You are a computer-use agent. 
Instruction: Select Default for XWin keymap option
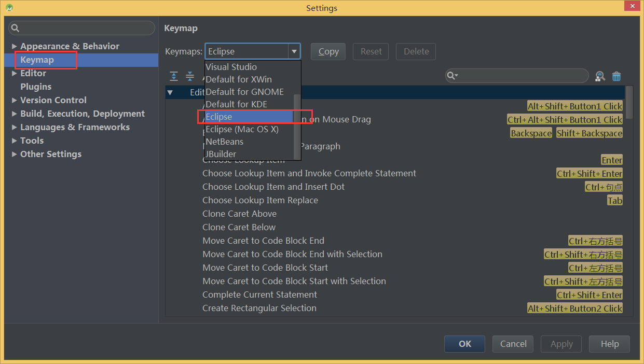pos(249,79)
